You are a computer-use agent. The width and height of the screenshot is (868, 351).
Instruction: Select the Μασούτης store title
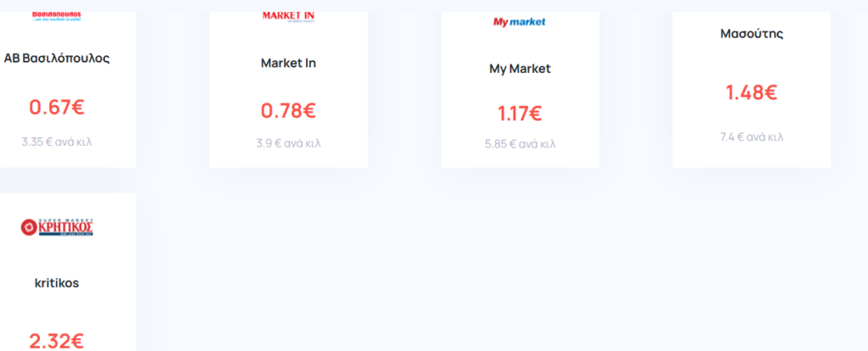(x=752, y=34)
